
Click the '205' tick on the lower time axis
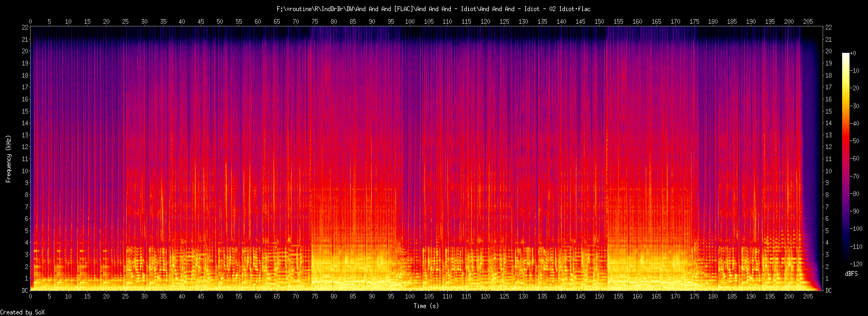click(x=808, y=297)
